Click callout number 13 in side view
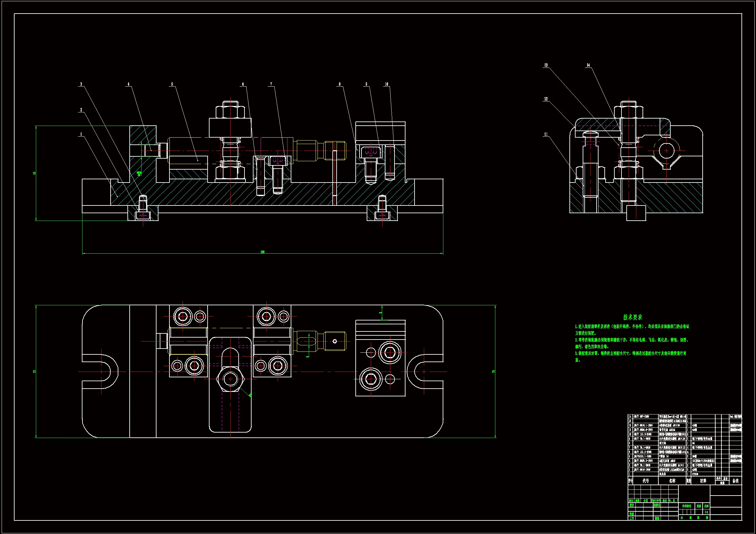The image size is (756, 534). 545,65
